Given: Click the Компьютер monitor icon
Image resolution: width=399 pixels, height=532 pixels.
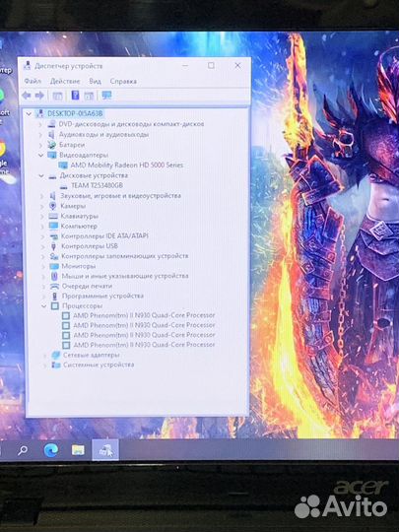Looking at the screenshot, I should tap(53, 226).
